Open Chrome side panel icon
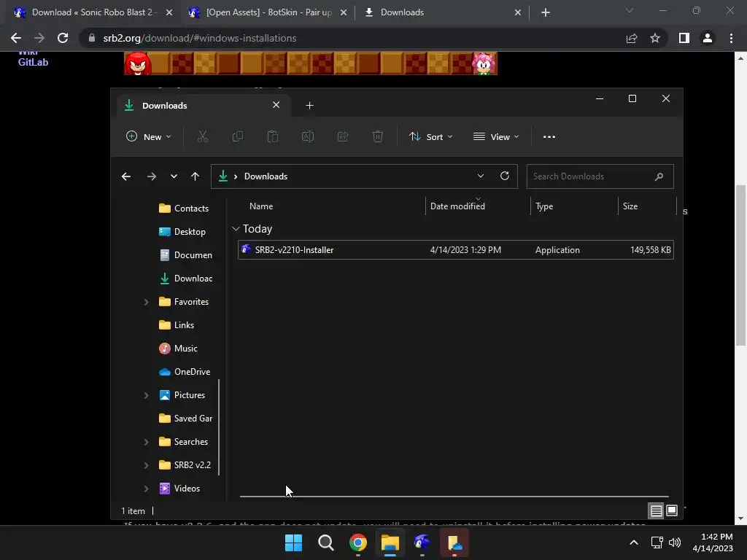Viewport: 747px width, 560px height. (x=684, y=38)
